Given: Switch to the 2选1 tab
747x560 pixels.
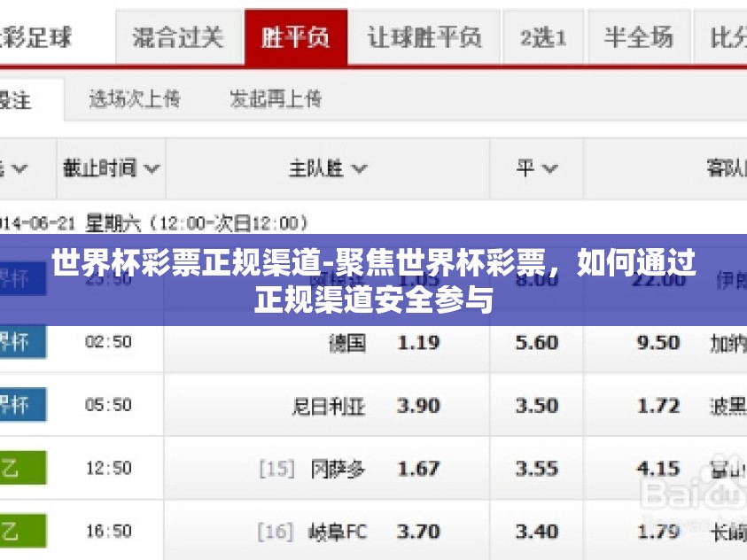Looking at the screenshot, I should point(543,37).
